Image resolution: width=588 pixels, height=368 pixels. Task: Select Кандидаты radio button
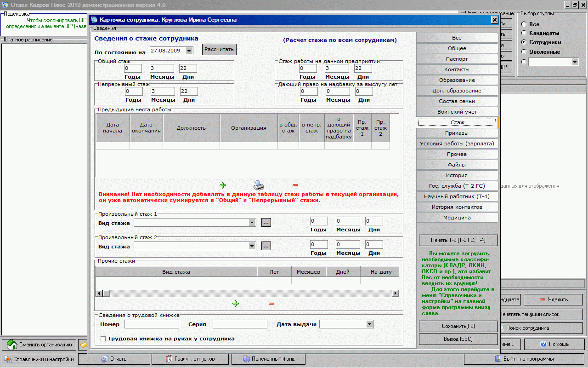[524, 33]
